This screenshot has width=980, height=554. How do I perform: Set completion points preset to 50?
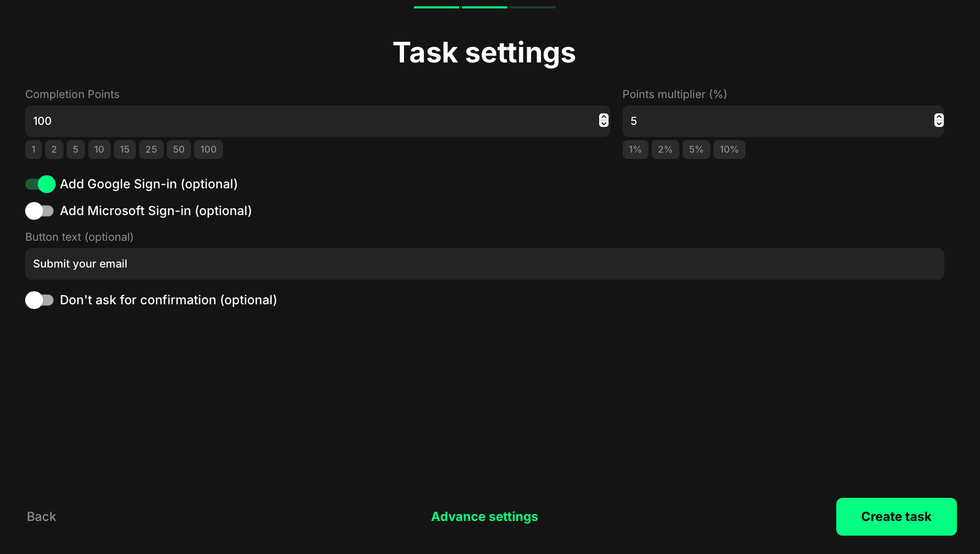[x=179, y=150]
